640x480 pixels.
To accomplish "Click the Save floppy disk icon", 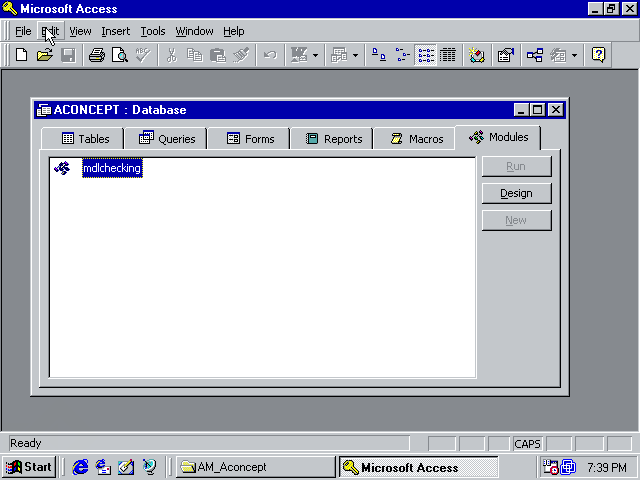I will tap(68, 55).
